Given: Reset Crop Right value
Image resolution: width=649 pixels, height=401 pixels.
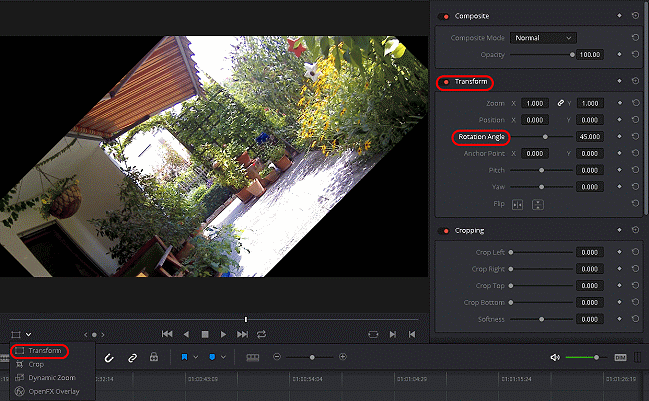Looking at the screenshot, I should click(635, 269).
